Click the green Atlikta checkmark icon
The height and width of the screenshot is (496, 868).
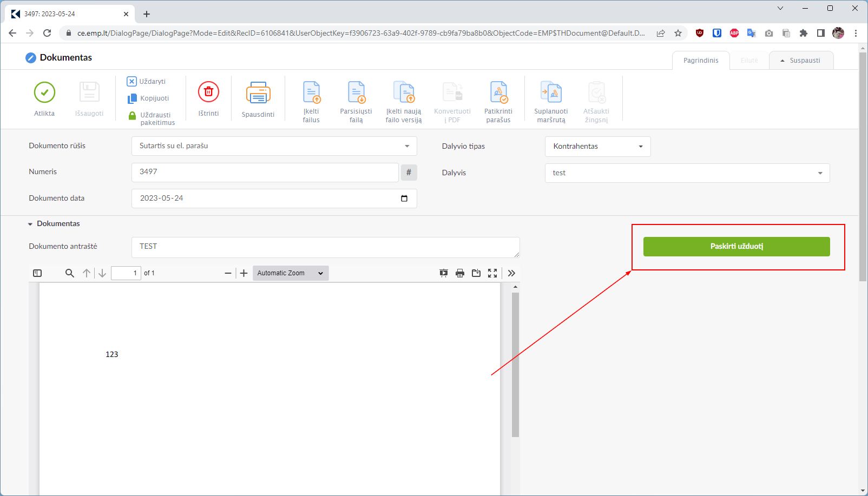click(44, 92)
